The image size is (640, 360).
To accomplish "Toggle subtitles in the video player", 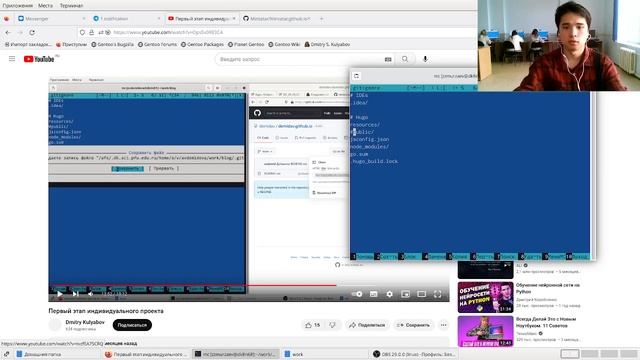I will [x=373, y=294].
